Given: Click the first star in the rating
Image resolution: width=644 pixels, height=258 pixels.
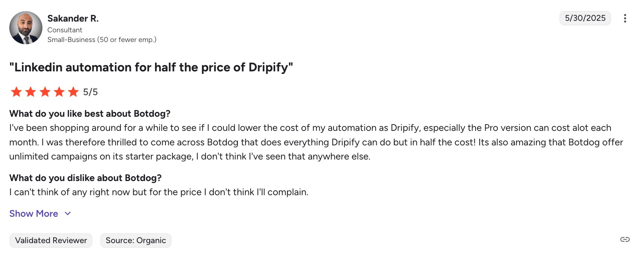Looking at the screenshot, I should point(16,91).
